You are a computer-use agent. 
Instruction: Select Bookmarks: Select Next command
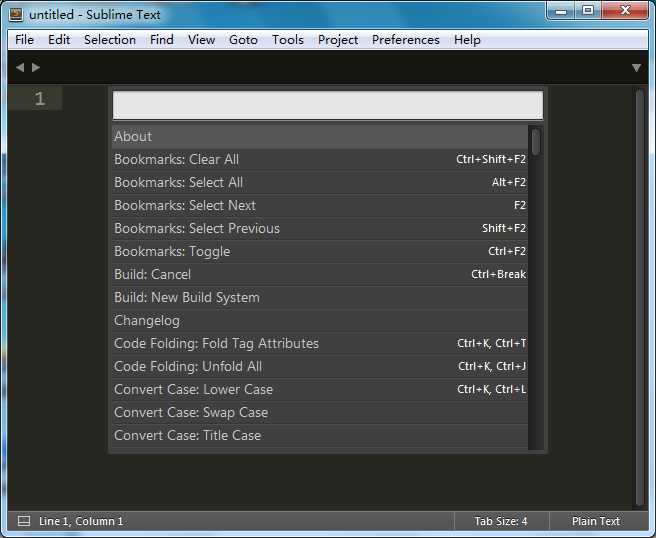point(320,205)
